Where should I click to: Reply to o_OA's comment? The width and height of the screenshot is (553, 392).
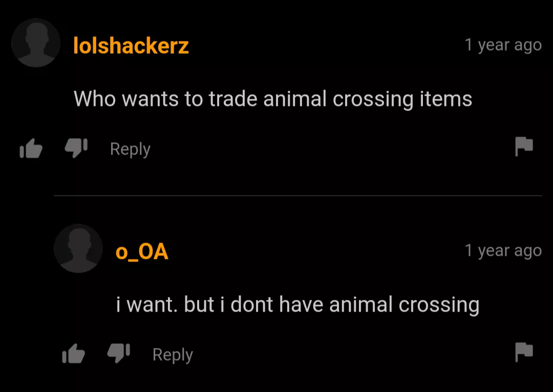[x=173, y=355]
